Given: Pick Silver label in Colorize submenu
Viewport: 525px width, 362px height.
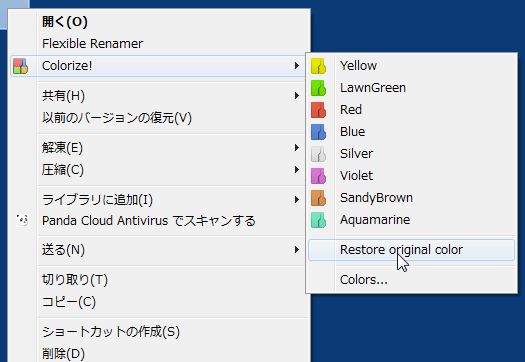Looking at the screenshot, I should click(x=356, y=154).
